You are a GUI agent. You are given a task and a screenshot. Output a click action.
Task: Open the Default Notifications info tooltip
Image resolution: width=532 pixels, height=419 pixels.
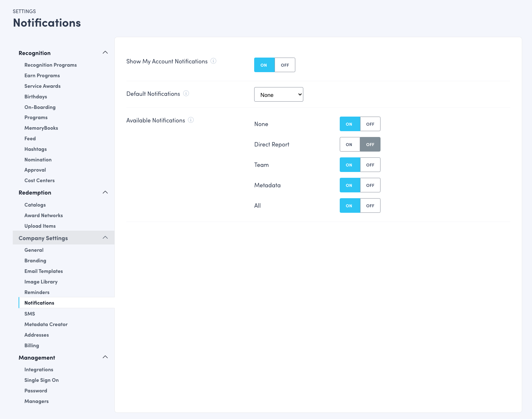tap(186, 93)
